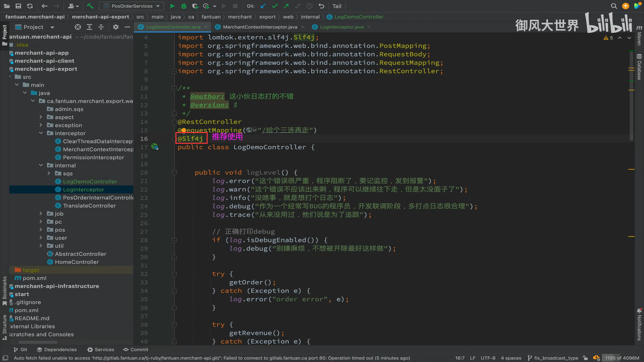Collapse the java folder in project tree
644x362 pixels.
click(25, 93)
